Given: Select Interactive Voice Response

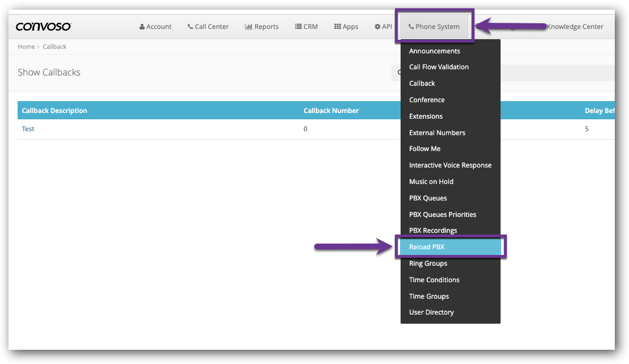Looking at the screenshot, I should pos(450,165).
